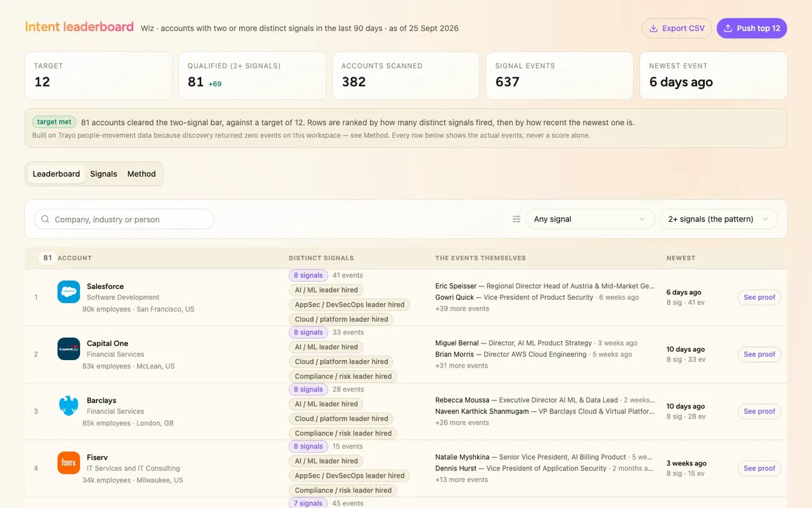The image size is (812, 508).
Task: Click See proof for Fiserv
Action: [759, 469]
